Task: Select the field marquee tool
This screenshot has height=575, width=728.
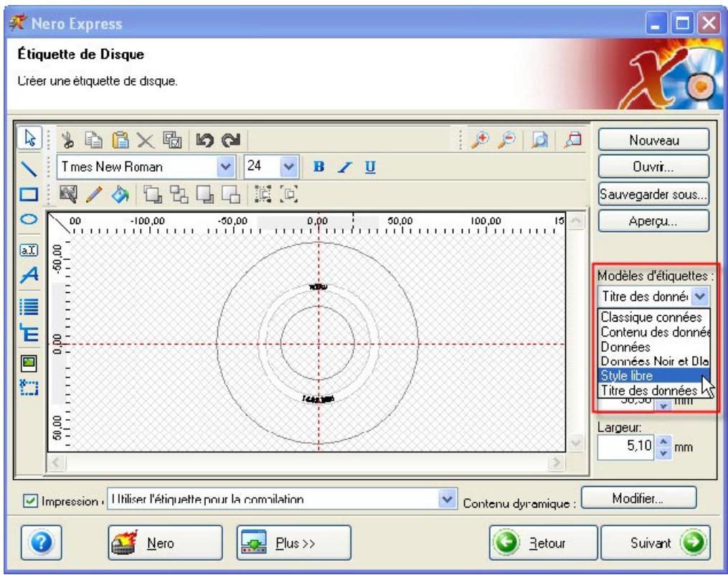Action: click(x=29, y=387)
